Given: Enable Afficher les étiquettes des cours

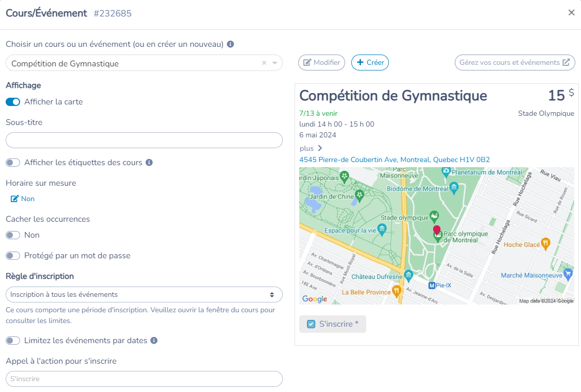Looking at the screenshot, I should click(x=13, y=163).
